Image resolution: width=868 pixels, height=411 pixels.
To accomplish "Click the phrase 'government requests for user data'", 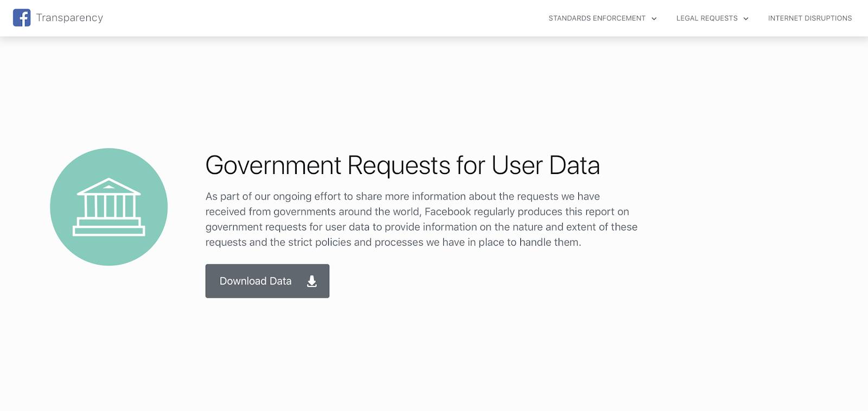I will (288, 227).
